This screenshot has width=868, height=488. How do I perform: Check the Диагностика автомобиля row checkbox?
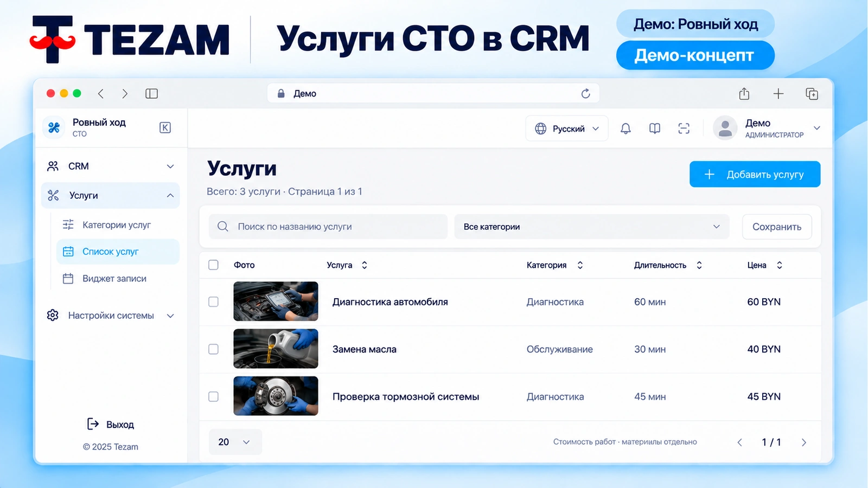click(x=213, y=301)
